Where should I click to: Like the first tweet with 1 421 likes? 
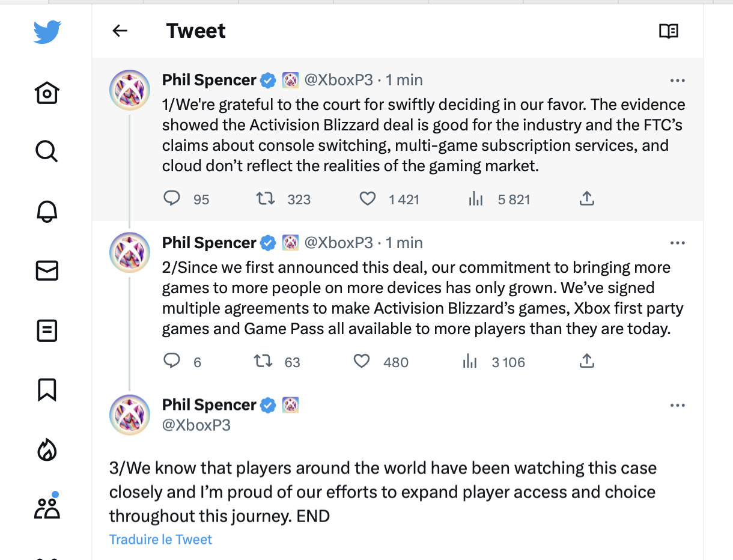pyautogui.click(x=367, y=199)
